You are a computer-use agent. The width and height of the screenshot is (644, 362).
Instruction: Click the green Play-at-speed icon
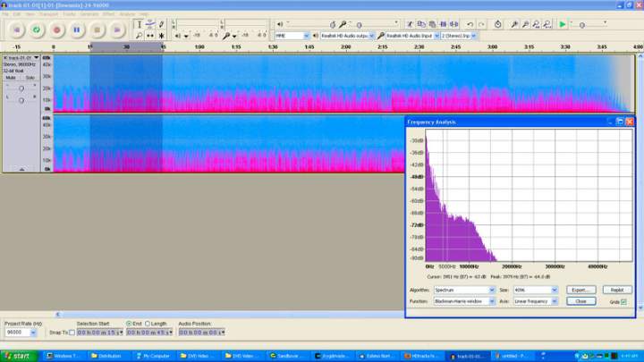[563, 25]
